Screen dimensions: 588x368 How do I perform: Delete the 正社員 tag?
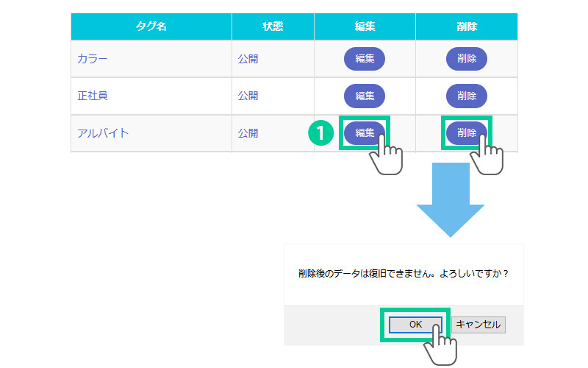click(x=466, y=96)
